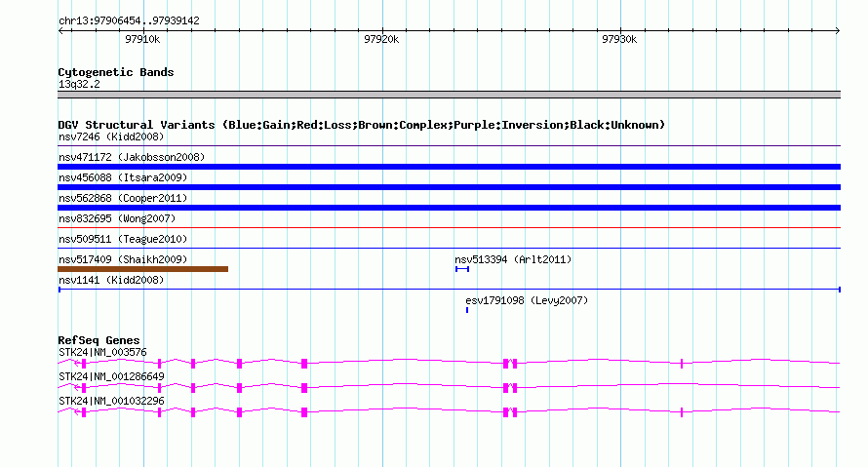The image size is (868, 467).
Task: Click the thin NM_001032296 exon near 97932k
Action: [682, 412]
